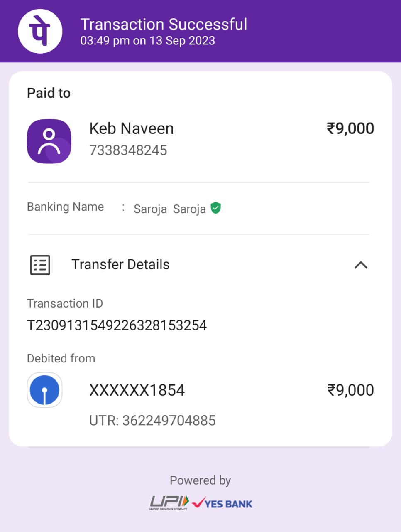
Task: Tap banking name Saroja Saroja
Action: click(170, 209)
